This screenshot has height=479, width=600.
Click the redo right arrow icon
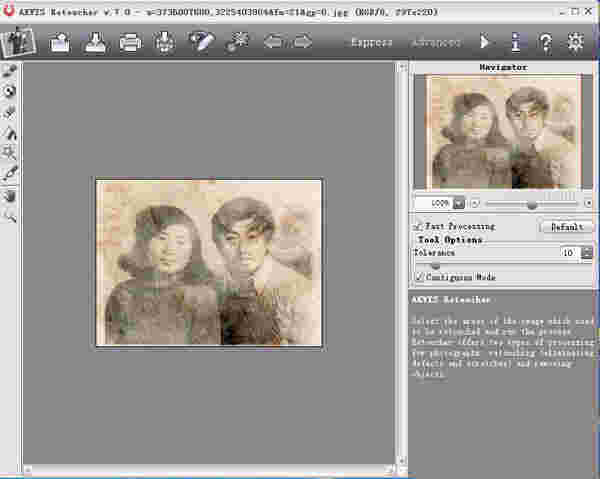[x=302, y=43]
